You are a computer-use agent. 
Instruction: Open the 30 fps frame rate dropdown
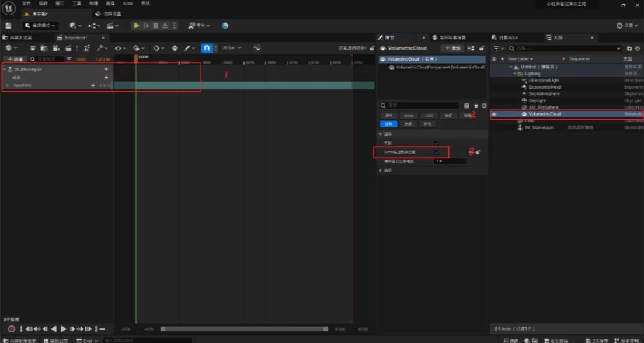[x=232, y=48]
